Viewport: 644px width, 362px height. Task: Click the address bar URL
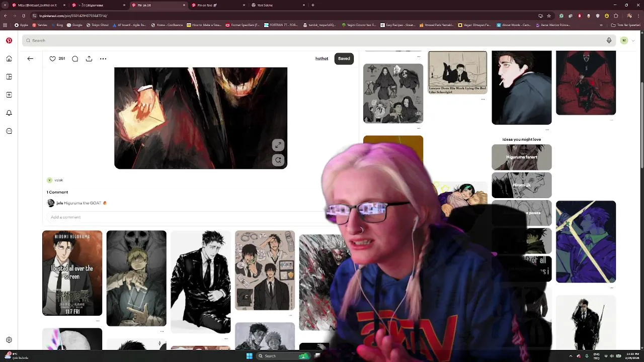click(x=73, y=16)
